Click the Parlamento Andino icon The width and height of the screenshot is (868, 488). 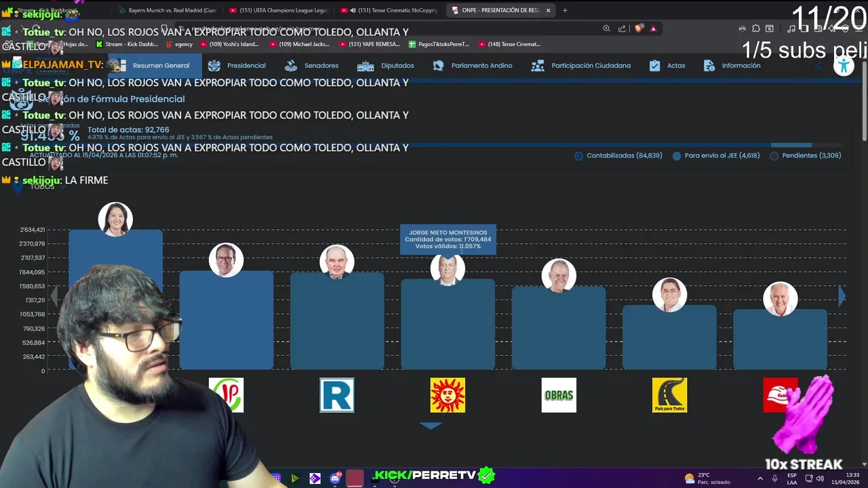pos(438,66)
